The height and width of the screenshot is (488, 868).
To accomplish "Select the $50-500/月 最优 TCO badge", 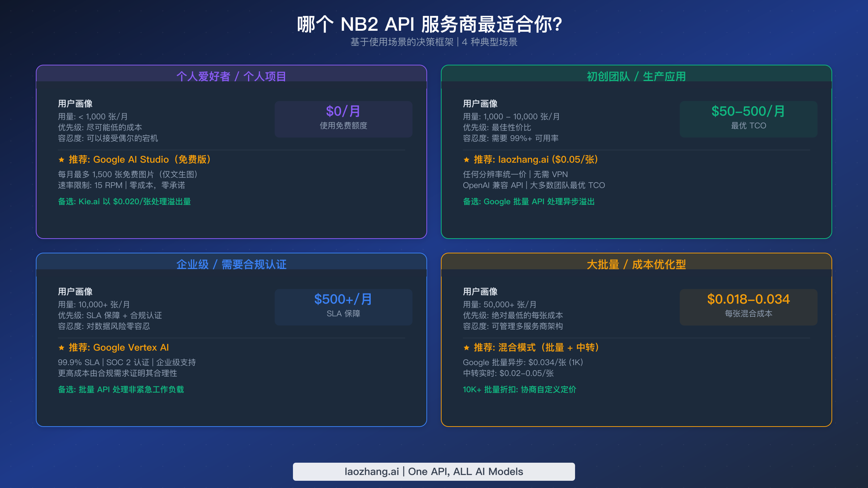I will point(748,119).
